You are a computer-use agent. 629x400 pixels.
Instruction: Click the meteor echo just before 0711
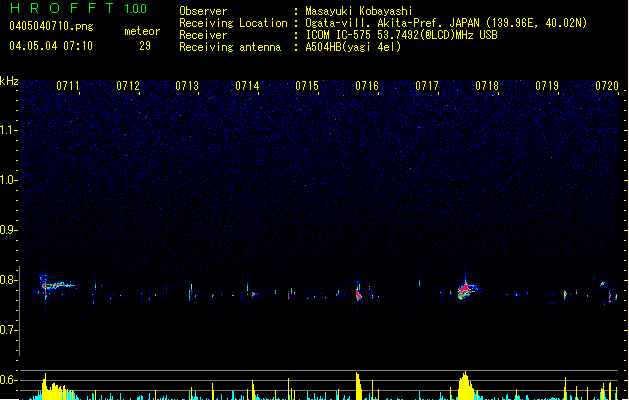(x=55, y=286)
